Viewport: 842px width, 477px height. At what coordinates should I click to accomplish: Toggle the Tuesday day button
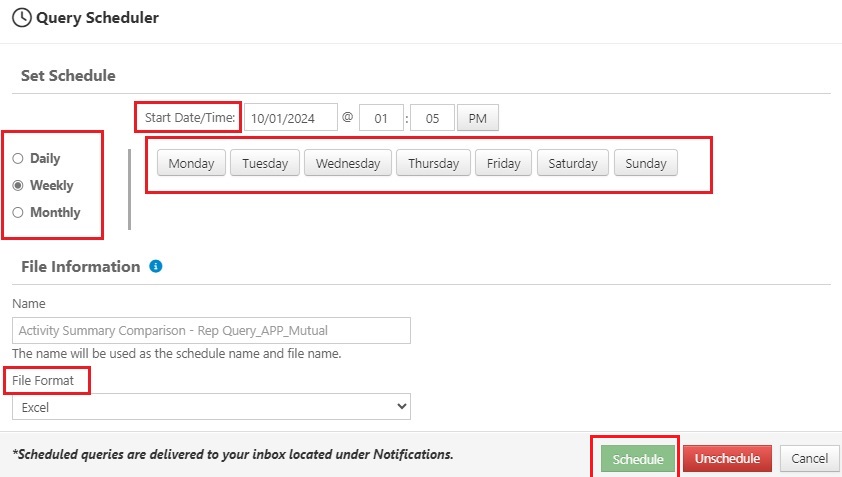265,163
